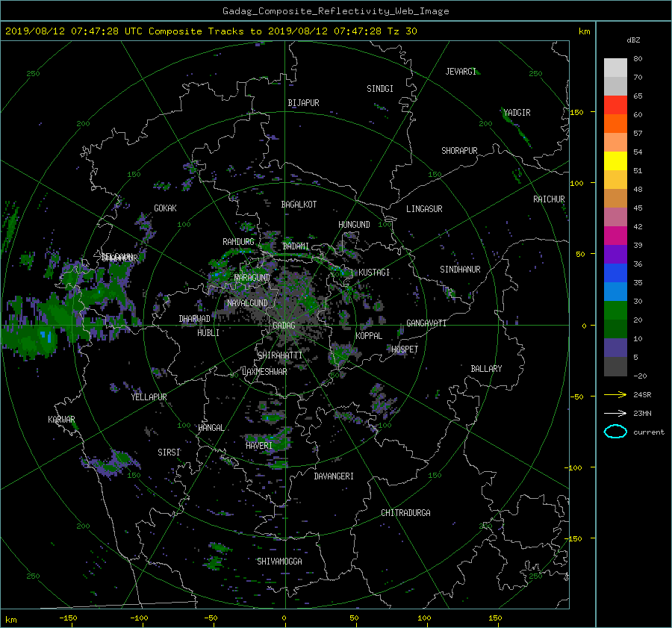Click the GANGAVATI city label
The image size is (672, 628).
(426, 323)
